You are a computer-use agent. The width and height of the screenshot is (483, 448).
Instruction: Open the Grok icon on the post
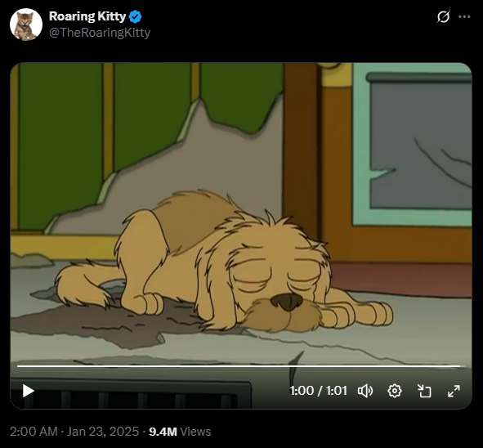pyautogui.click(x=443, y=16)
